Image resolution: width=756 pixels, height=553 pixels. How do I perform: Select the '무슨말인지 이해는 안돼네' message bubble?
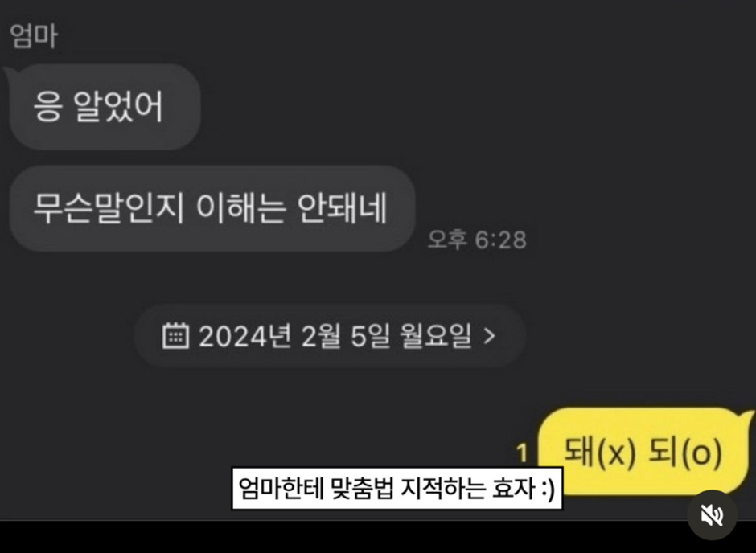[212, 208]
